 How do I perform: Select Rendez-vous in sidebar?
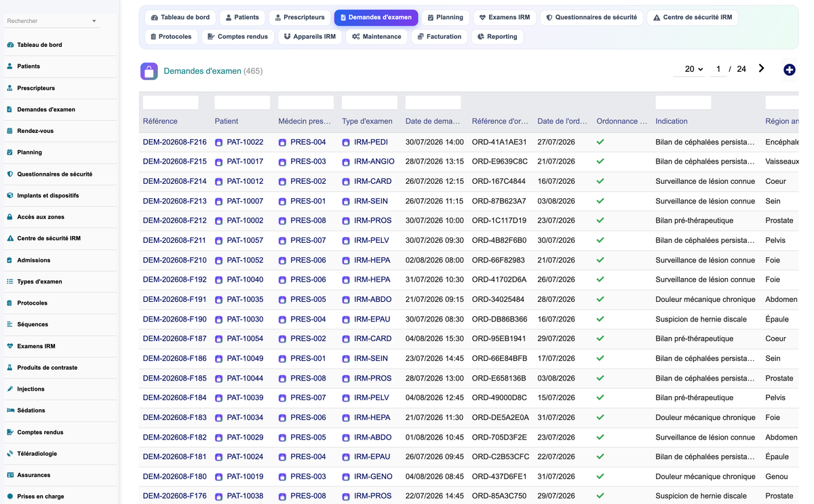(x=35, y=131)
